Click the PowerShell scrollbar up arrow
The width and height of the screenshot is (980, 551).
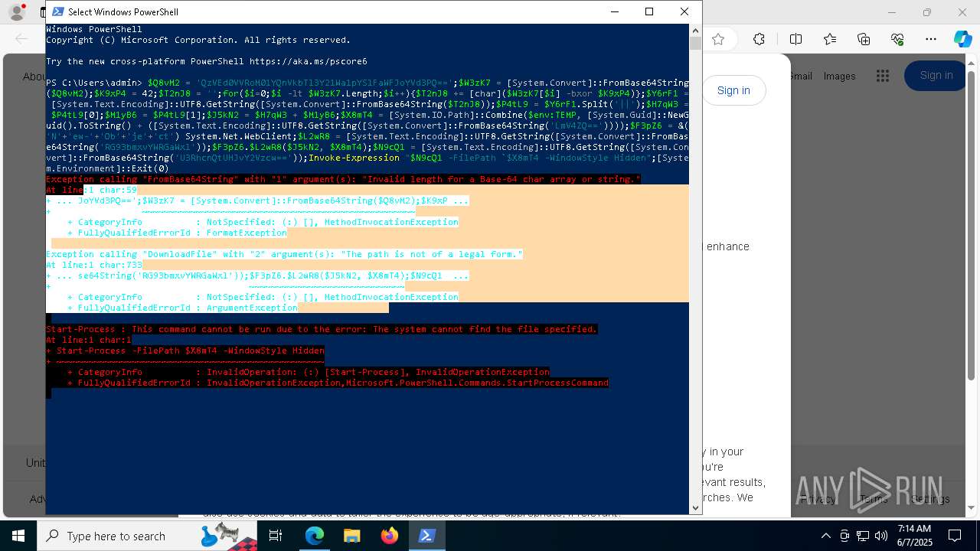pos(695,30)
